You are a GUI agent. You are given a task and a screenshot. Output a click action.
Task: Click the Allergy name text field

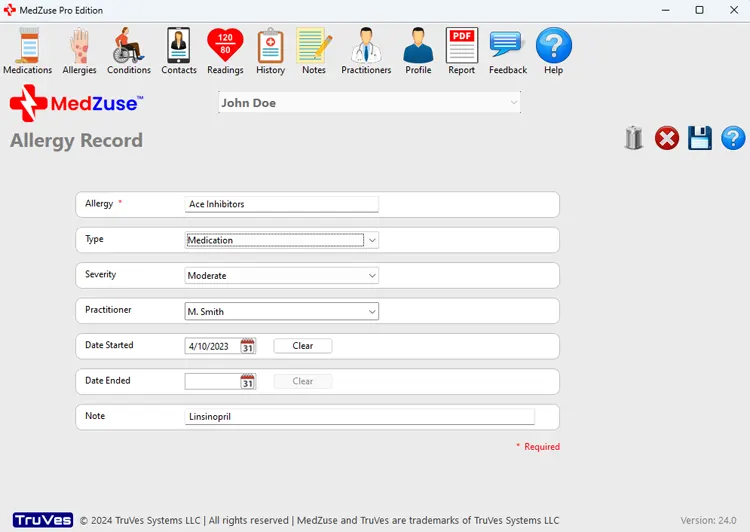tap(282, 204)
